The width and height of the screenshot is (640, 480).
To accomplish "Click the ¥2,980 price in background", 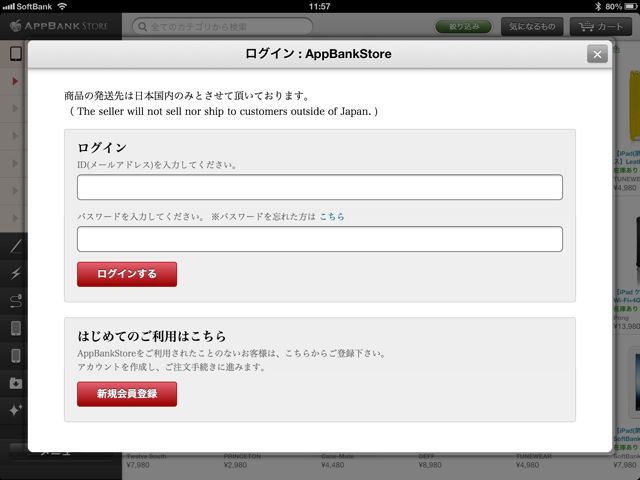I will [236, 465].
